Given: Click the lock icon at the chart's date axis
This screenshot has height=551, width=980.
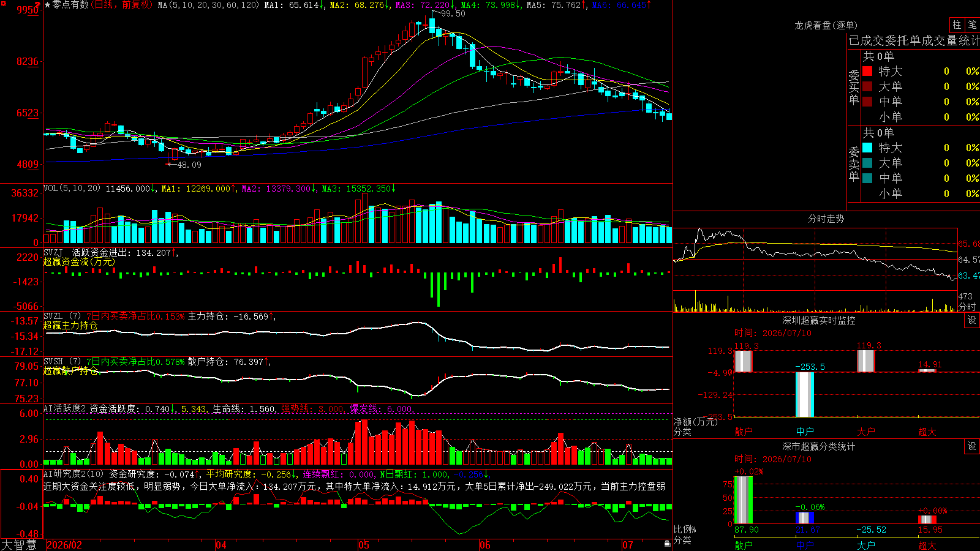Looking at the screenshot, I should coord(668,544).
